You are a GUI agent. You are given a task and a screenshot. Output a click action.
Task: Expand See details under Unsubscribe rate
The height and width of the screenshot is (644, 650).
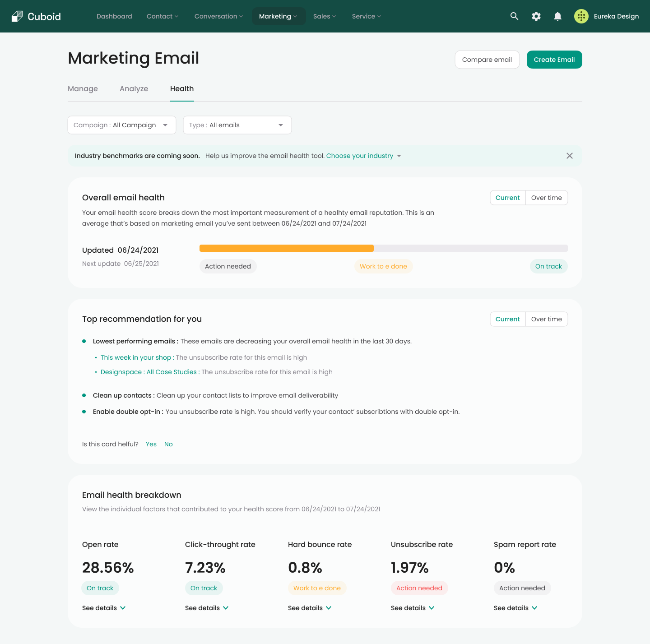pos(413,608)
